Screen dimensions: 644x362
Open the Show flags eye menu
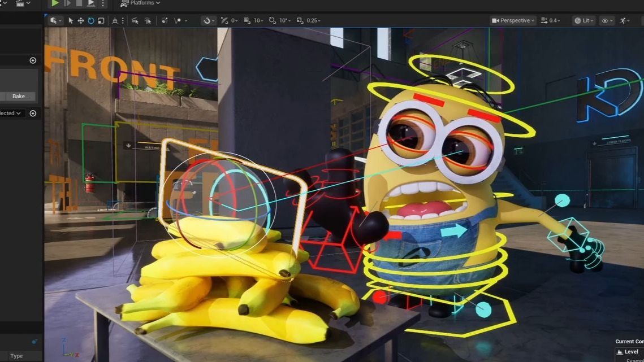[x=607, y=20]
